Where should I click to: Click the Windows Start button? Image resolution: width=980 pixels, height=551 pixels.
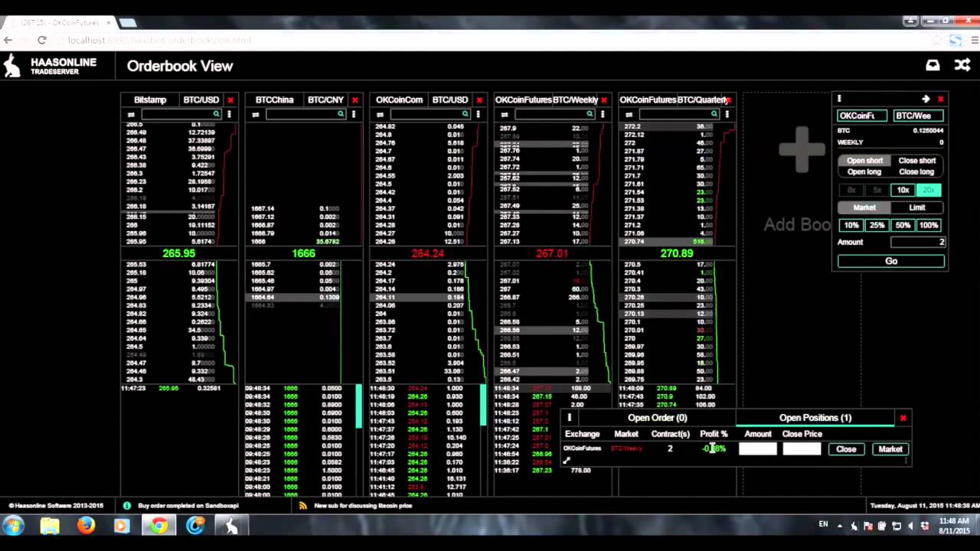[13, 526]
